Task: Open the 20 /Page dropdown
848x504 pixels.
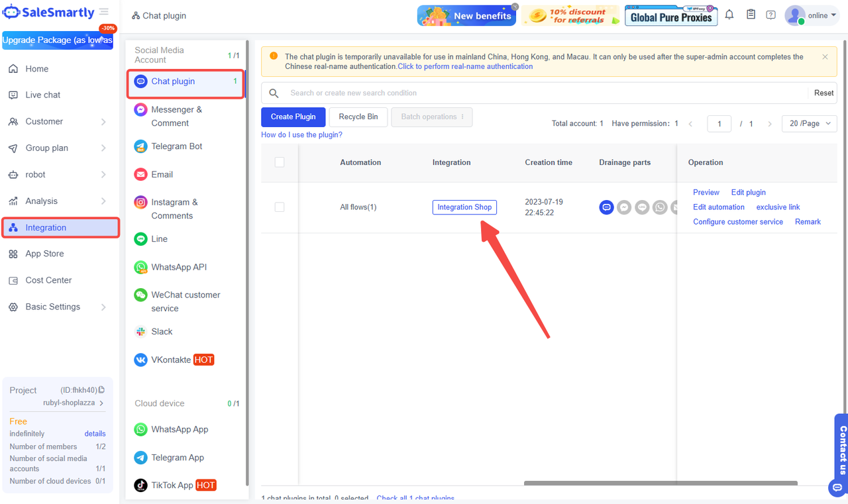Action: click(x=809, y=124)
